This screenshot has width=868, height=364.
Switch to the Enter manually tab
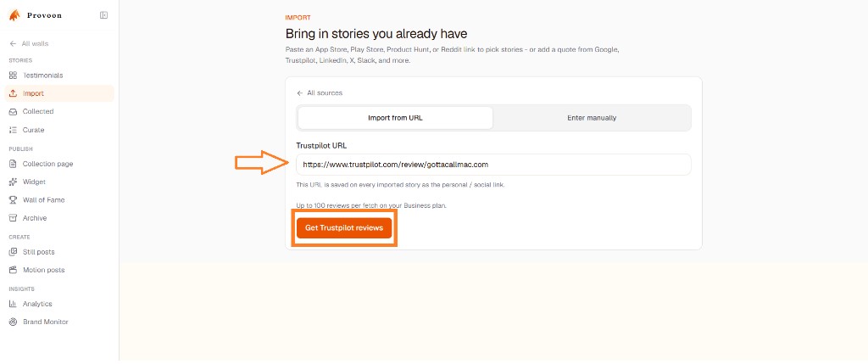click(x=592, y=118)
